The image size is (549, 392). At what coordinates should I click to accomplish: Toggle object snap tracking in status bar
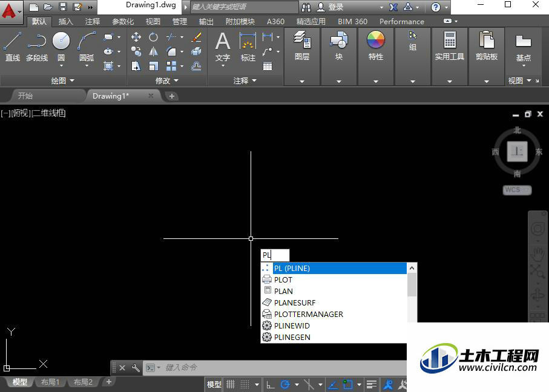tap(333, 385)
